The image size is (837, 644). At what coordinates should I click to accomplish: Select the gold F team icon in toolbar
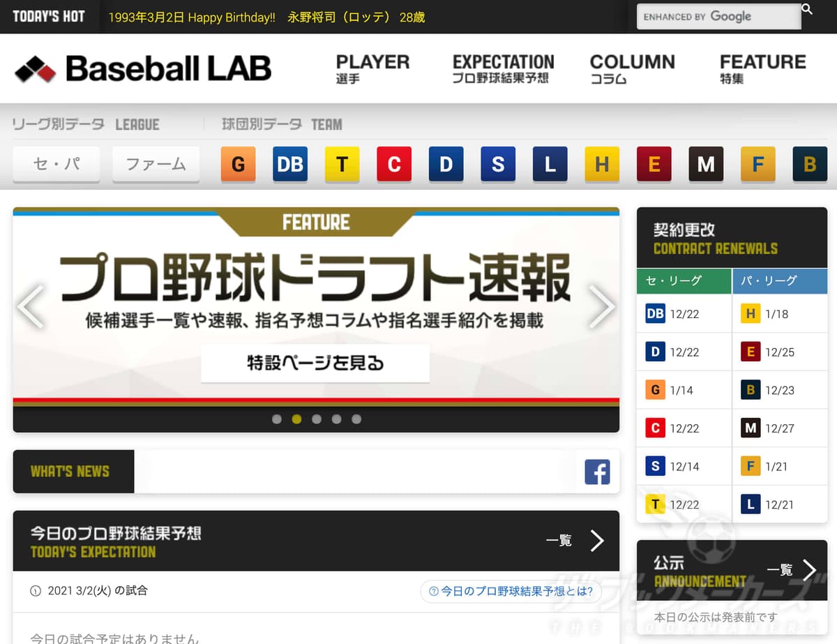click(x=758, y=164)
